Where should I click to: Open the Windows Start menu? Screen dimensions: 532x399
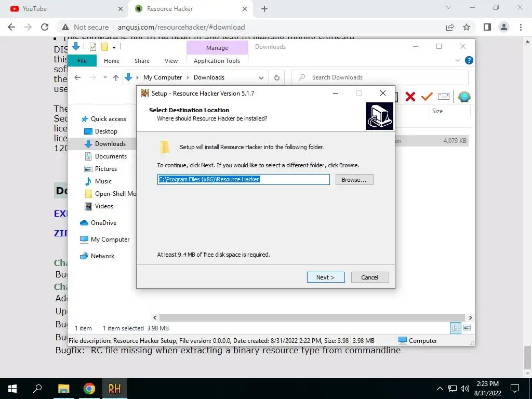coord(12,389)
